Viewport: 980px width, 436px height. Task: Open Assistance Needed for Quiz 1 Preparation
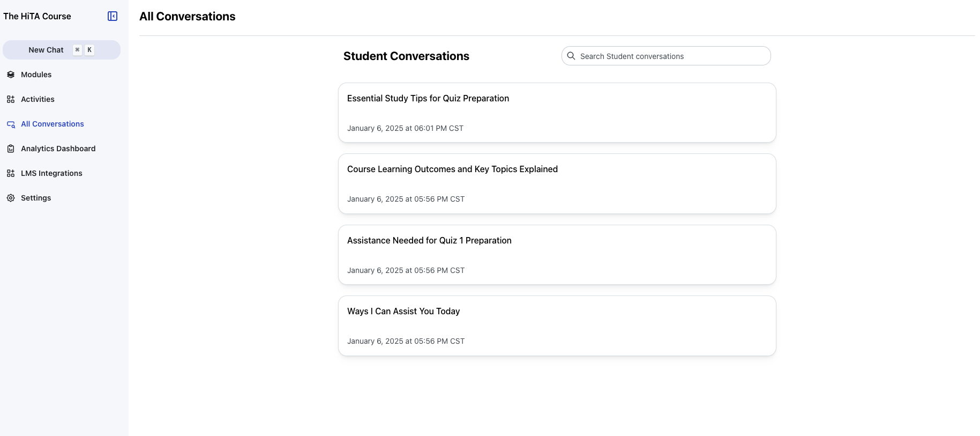[x=557, y=255]
